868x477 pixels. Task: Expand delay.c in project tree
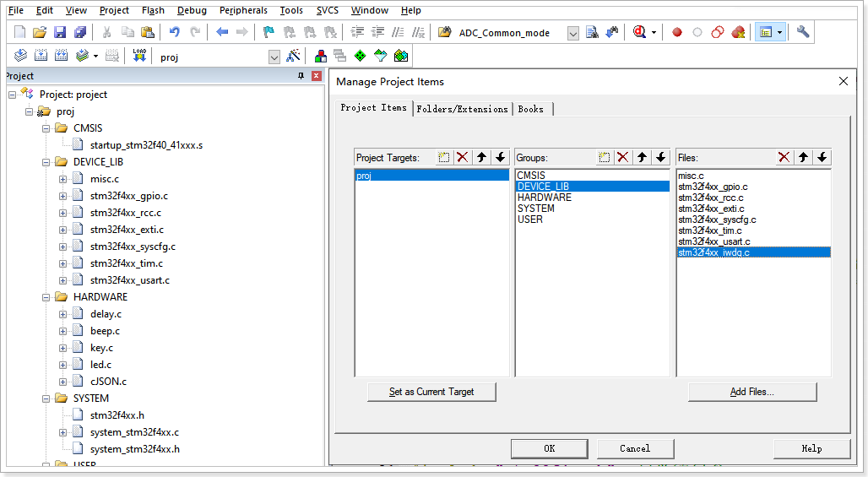point(62,314)
